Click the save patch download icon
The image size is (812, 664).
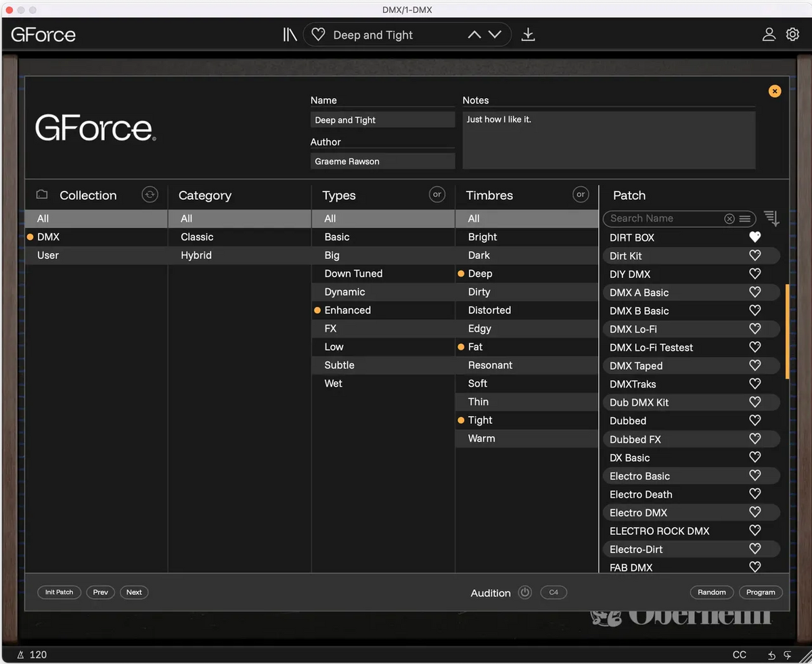528,34
